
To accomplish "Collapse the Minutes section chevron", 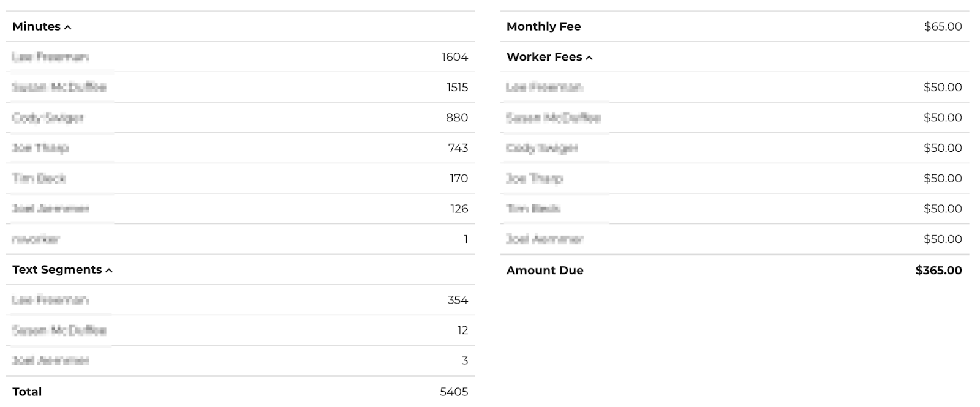I will 68,28.
